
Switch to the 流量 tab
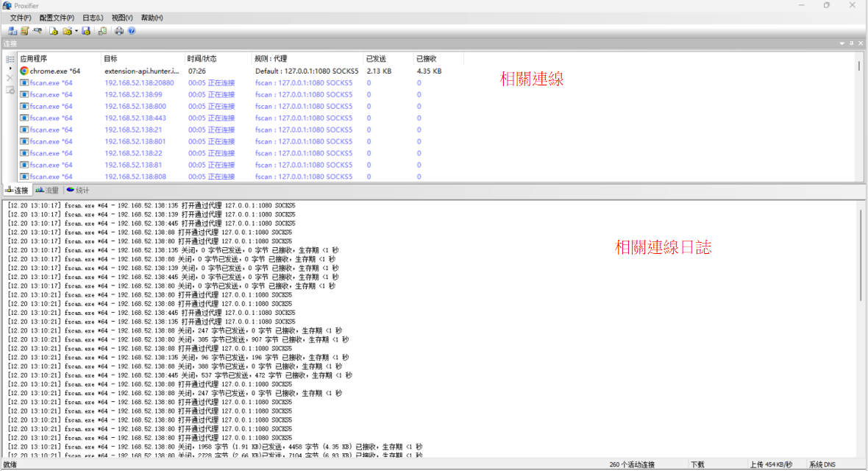48,190
